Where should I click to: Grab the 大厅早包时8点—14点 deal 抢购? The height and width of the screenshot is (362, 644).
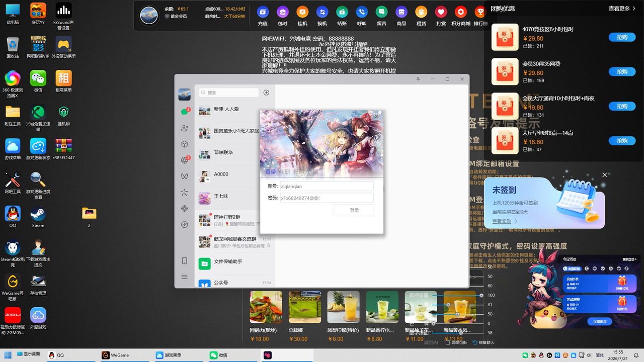622,141
